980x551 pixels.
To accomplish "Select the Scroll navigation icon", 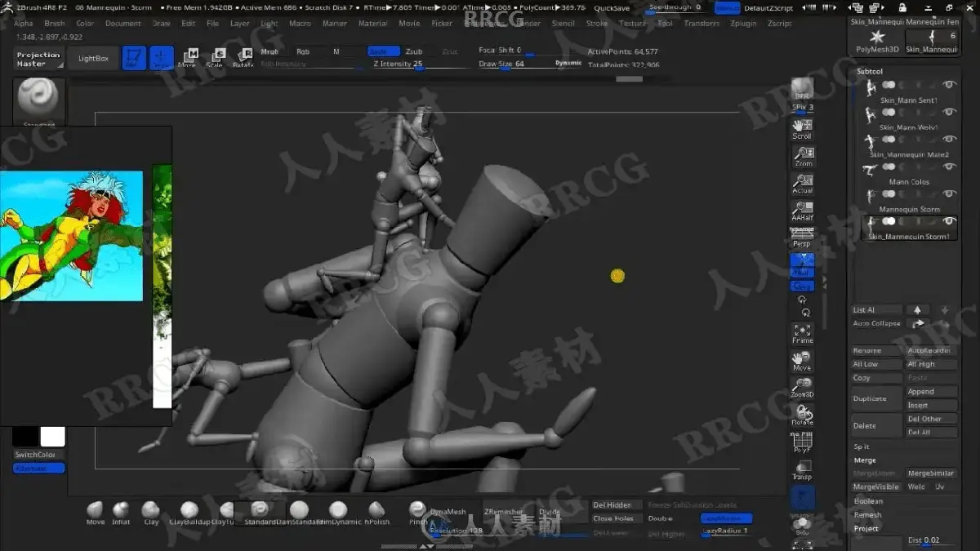I will tap(802, 129).
